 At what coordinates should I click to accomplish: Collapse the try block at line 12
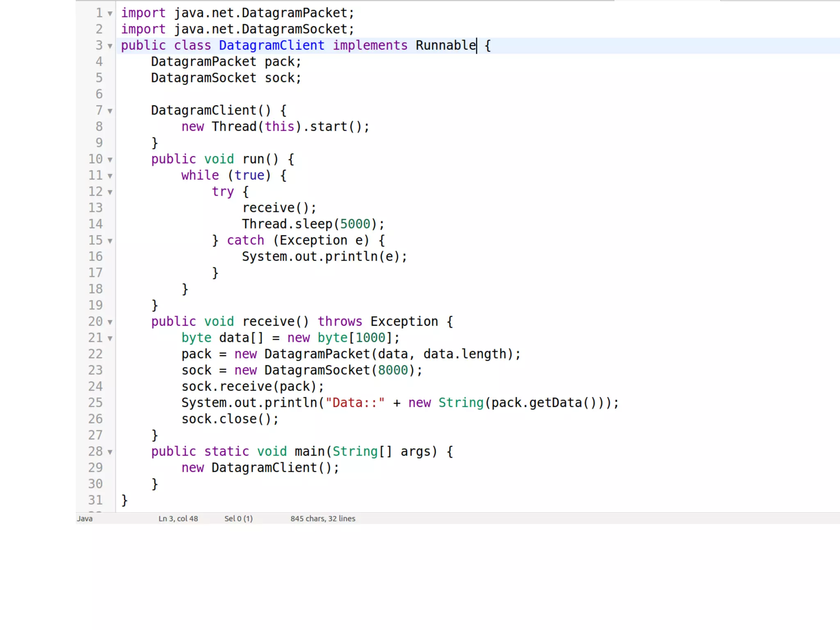point(110,192)
